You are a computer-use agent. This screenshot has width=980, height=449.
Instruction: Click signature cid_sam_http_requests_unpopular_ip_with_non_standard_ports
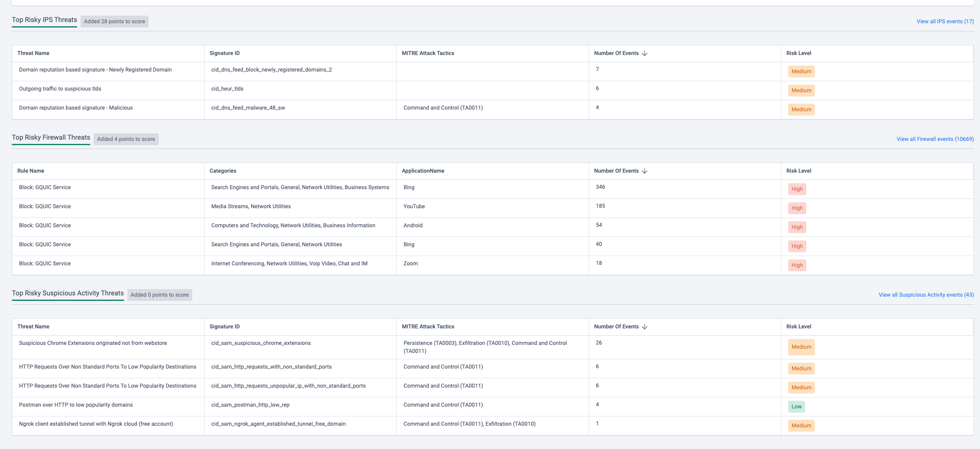tap(288, 386)
